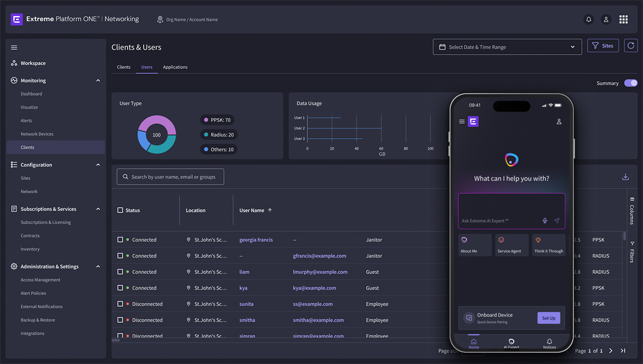Check the box for liam row
Viewport: 643px width, 364px height.
120,272
